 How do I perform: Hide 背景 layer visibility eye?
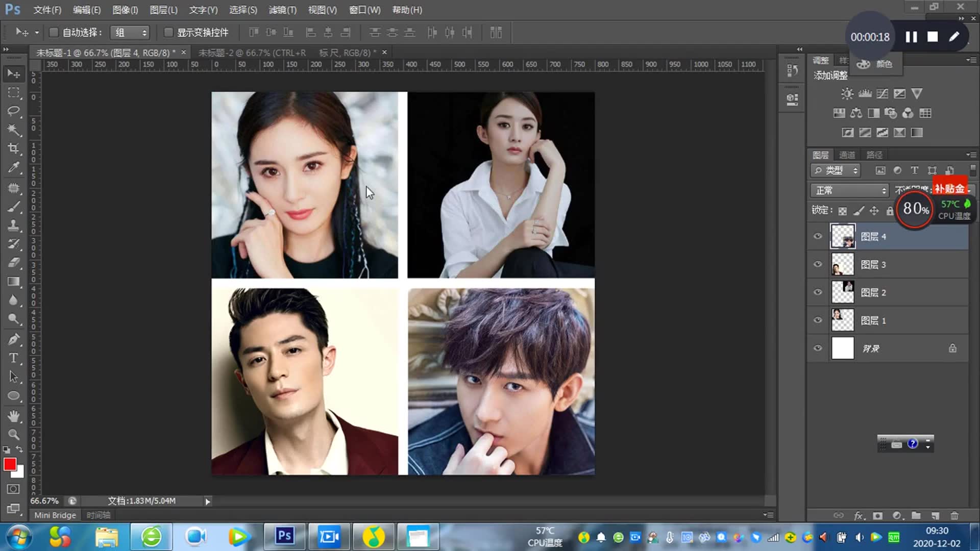click(818, 348)
